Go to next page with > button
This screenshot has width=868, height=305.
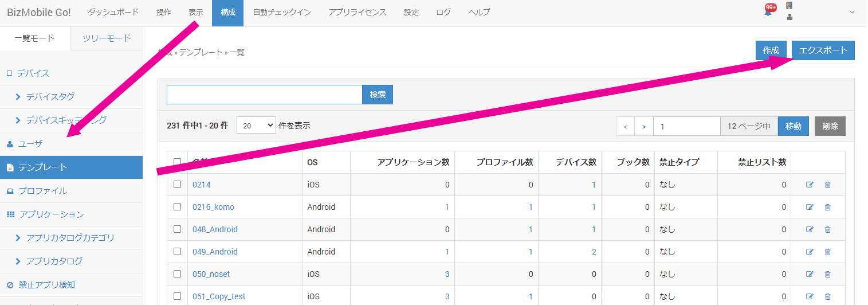point(644,126)
